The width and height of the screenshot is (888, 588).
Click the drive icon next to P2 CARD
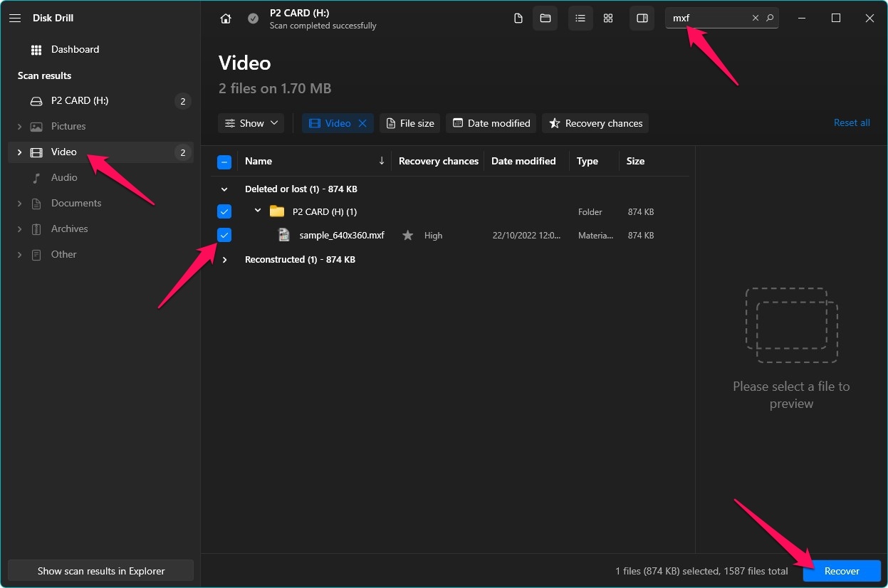click(x=36, y=101)
